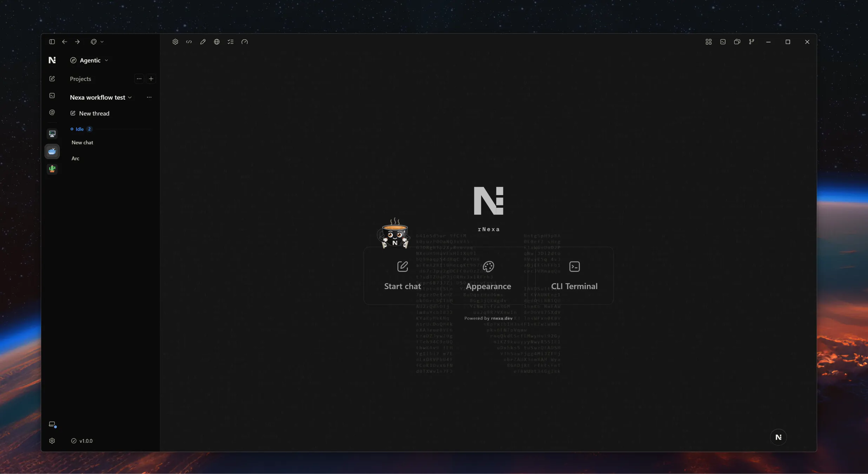Collapse the Nexa workflow test project
868x474 pixels.
coord(101,98)
